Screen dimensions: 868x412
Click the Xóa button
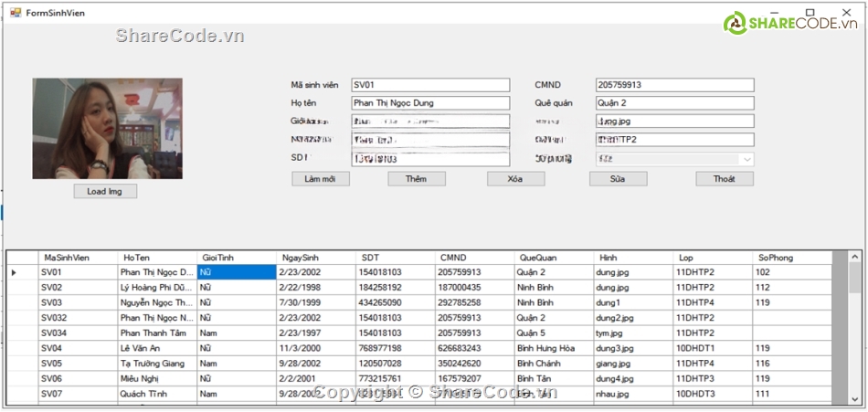[x=516, y=179]
